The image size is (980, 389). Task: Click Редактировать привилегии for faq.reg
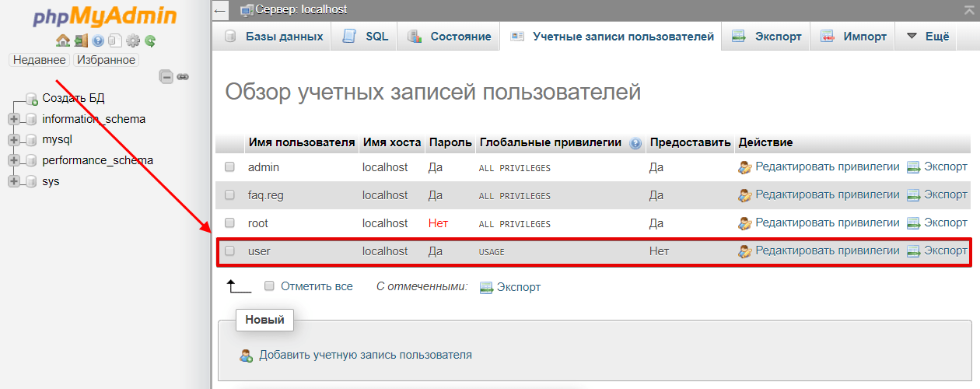coord(828,194)
